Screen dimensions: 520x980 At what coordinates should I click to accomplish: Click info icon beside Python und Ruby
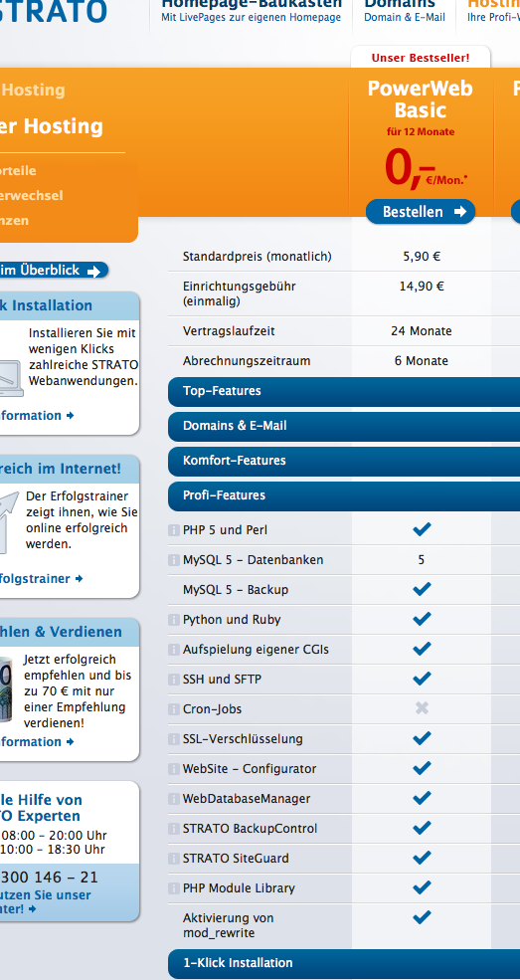(174, 620)
